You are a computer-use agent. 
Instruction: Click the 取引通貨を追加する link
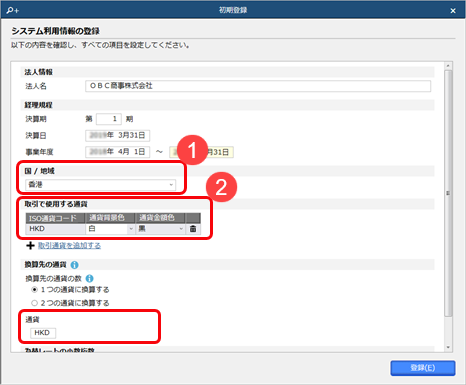click(69, 246)
